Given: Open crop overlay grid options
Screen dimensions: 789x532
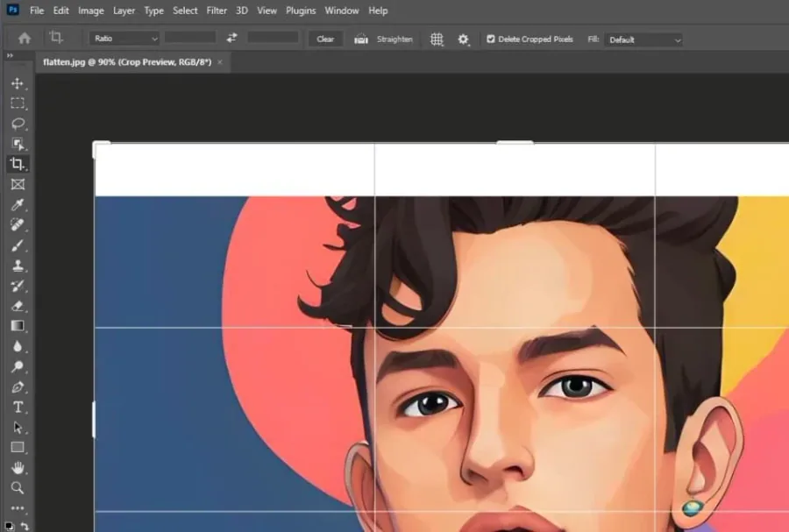Looking at the screenshot, I should [437, 39].
